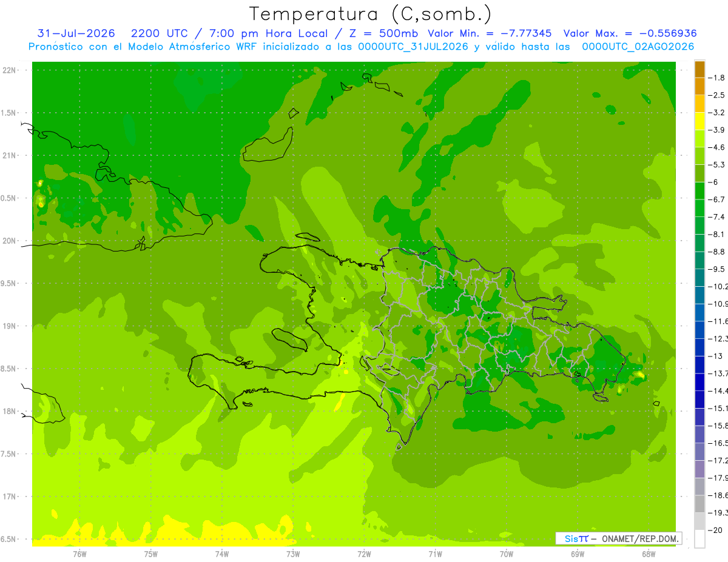Click the "-4.6" colorbar value
Viewport: 728px width, 562px height.
tap(717, 147)
